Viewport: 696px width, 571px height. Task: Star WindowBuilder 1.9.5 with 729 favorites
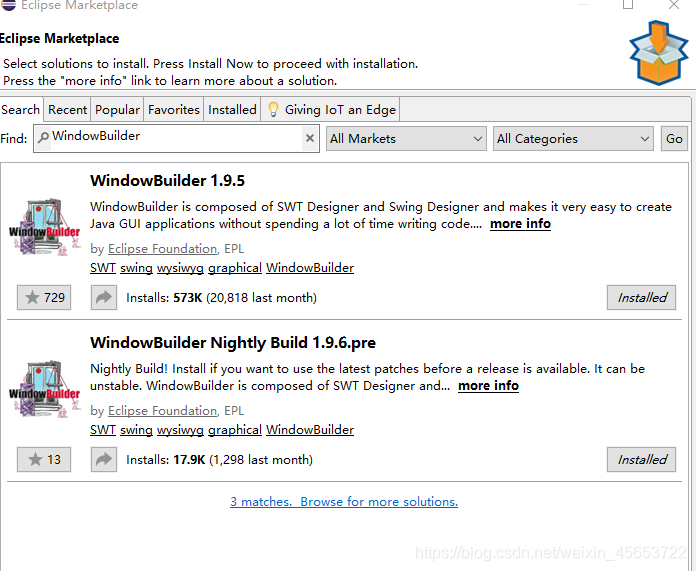coord(44,297)
